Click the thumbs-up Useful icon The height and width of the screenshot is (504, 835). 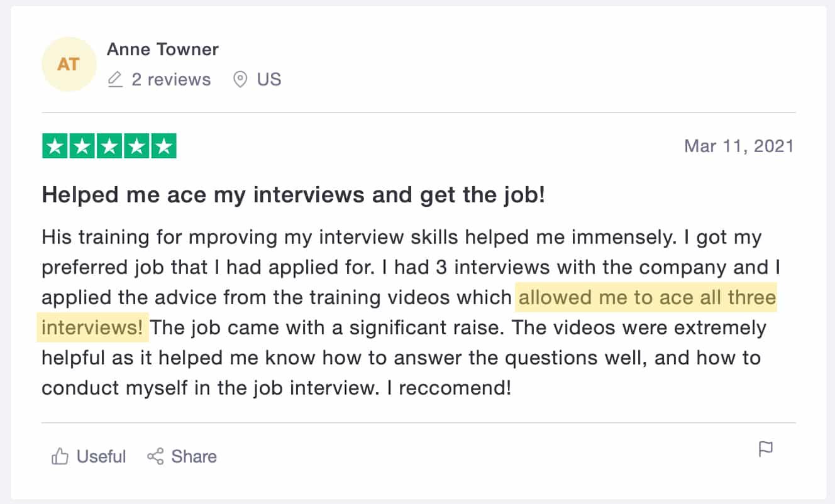pyautogui.click(x=60, y=456)
